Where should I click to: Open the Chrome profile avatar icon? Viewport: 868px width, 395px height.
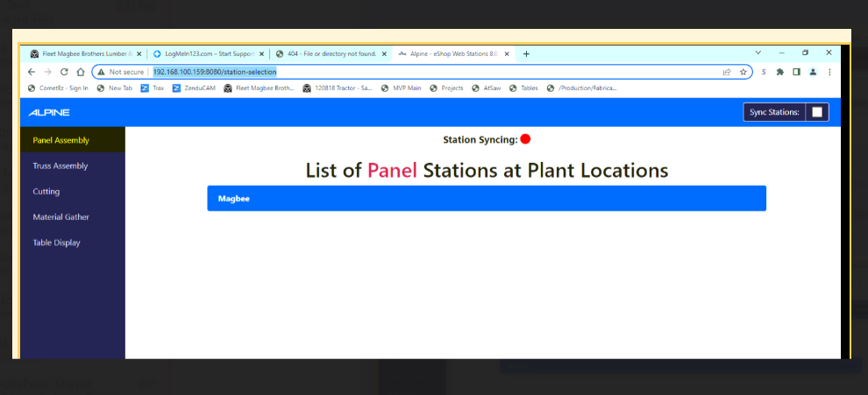pyautogui.click(x=813, y=72)
